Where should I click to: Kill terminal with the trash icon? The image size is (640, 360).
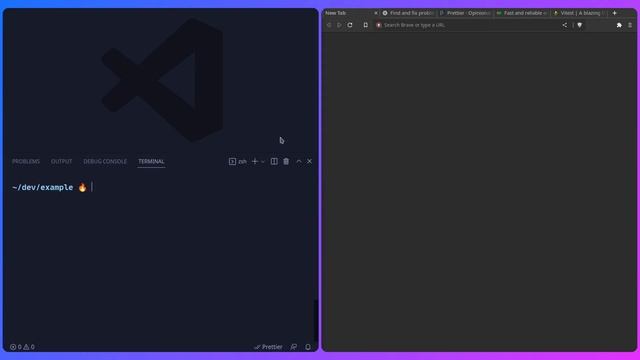pos(286,162)
